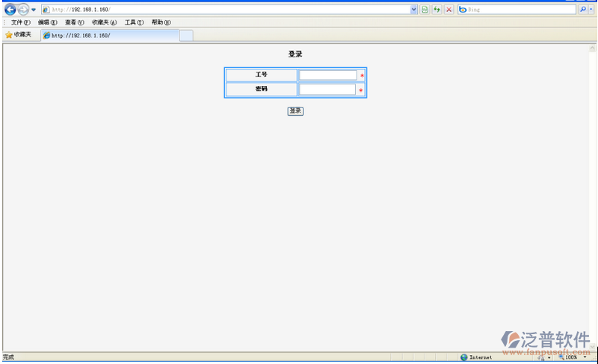
Task: Click the 工号 label cell
Action: pyautogui.click(x=261, y=75)
